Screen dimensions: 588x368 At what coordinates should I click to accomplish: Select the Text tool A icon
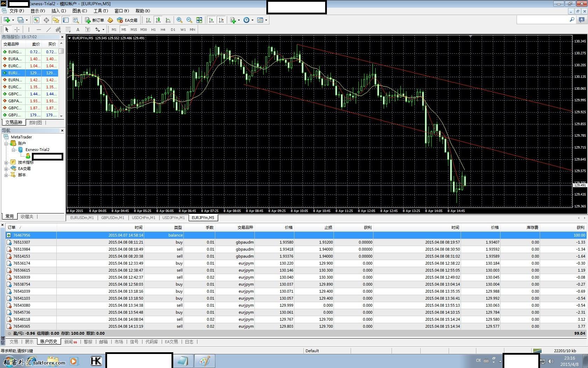(x=78, y=29)
